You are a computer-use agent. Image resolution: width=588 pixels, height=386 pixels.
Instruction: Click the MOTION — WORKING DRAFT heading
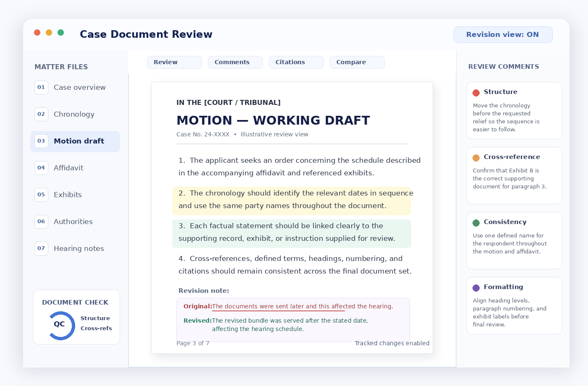point(273,120)
